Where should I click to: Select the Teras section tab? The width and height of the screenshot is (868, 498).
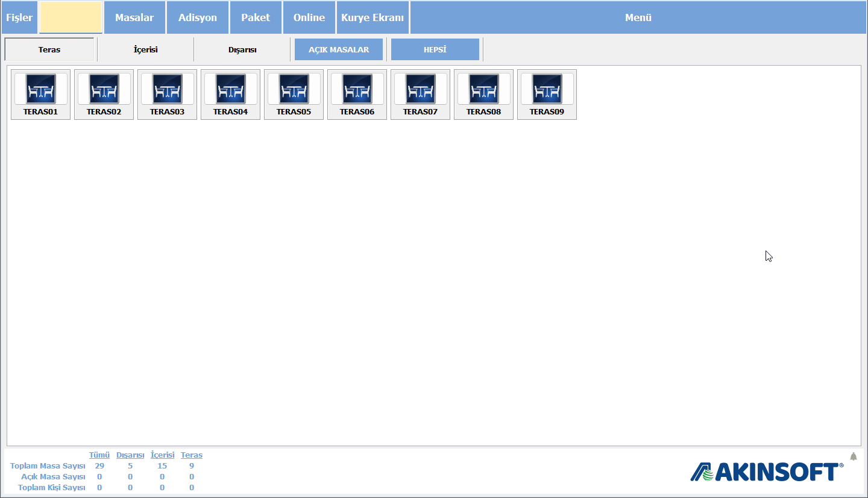tap(49, 49)
